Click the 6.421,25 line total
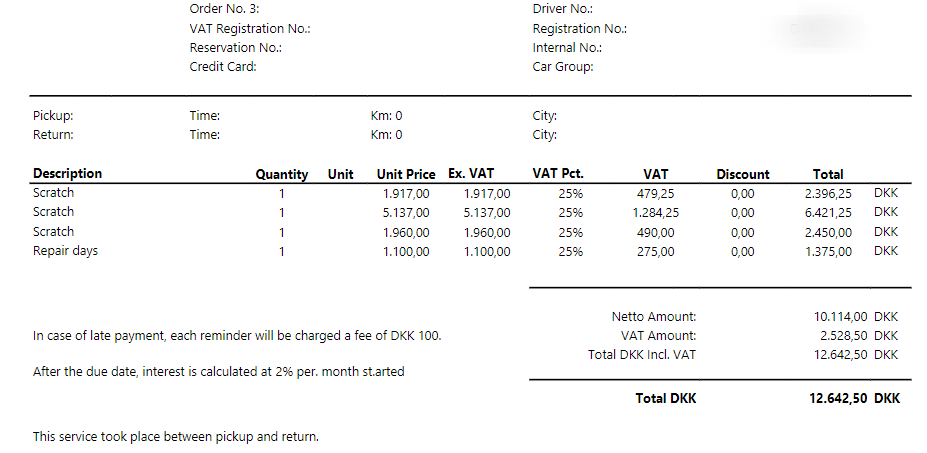Viewport: 927px width, 453px height. click(828, 213)
